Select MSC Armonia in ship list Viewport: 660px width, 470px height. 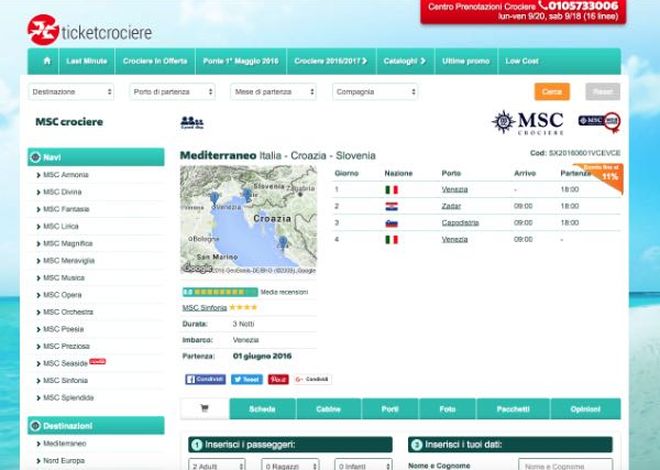[x=66, y=175]
